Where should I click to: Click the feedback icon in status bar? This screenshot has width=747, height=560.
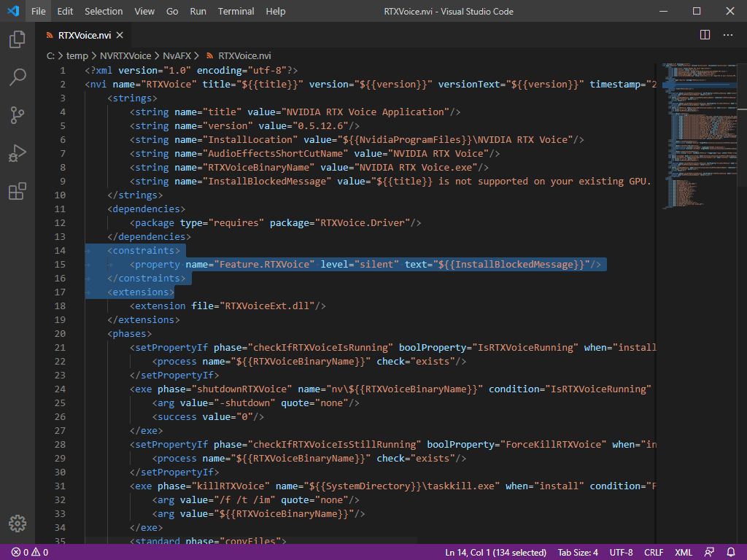709,552
